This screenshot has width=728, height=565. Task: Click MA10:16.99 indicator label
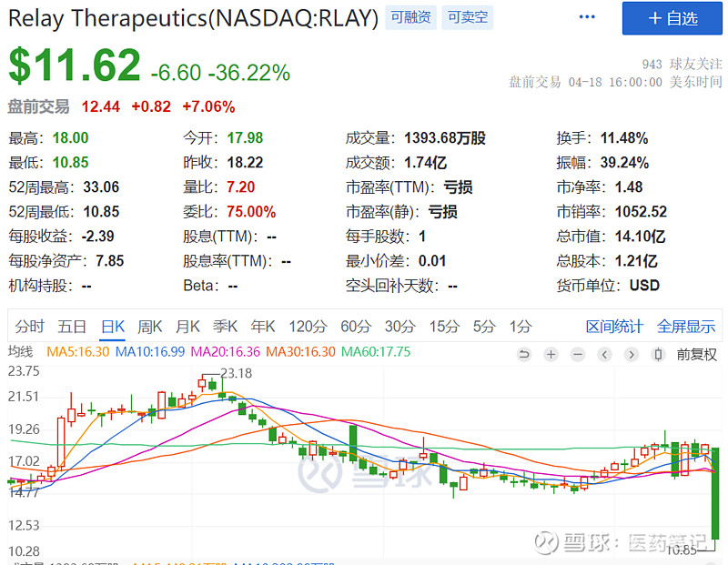coord(150,352)
